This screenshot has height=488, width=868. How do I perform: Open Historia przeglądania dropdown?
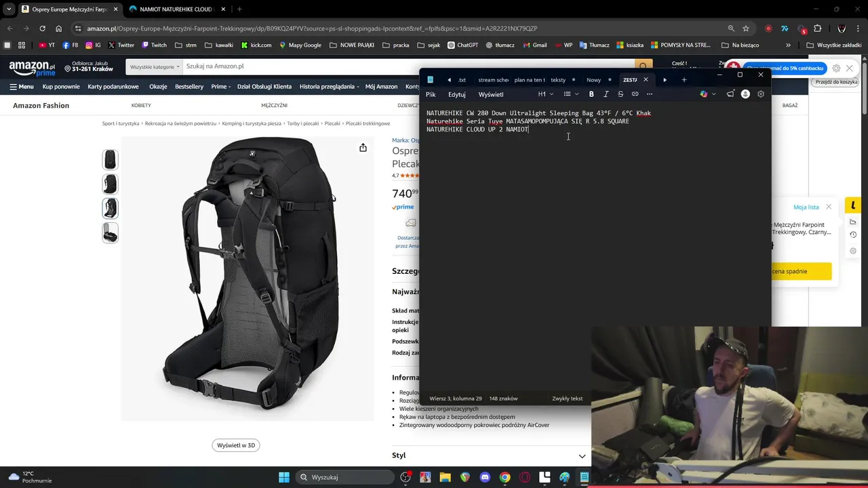pos(329,87)
